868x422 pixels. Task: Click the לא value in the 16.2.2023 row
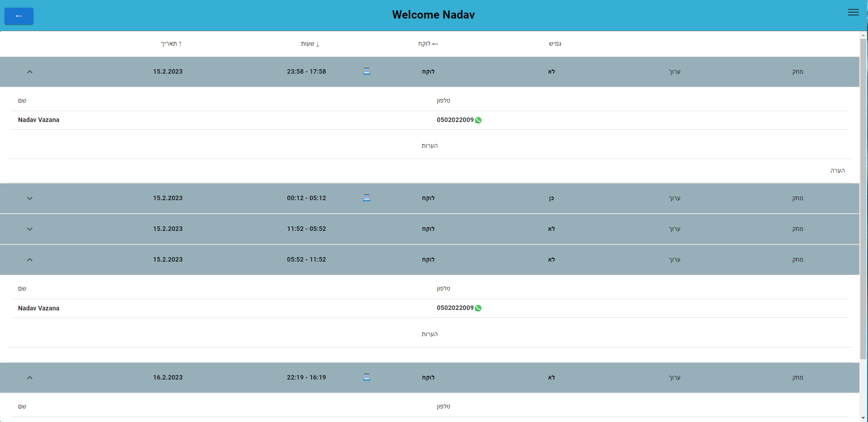click(x=551, y=377)
